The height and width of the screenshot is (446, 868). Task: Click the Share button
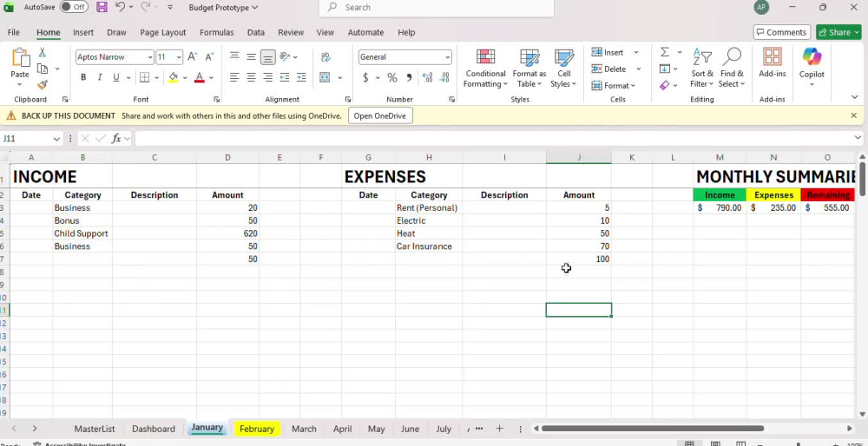(838, 32)
